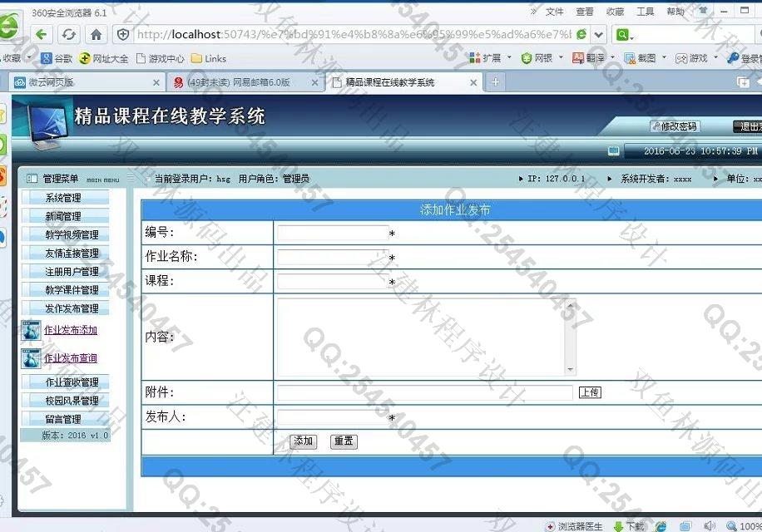762x532 pixels.
Task: Open the 扩展 extensions menu
Action: 490,58
